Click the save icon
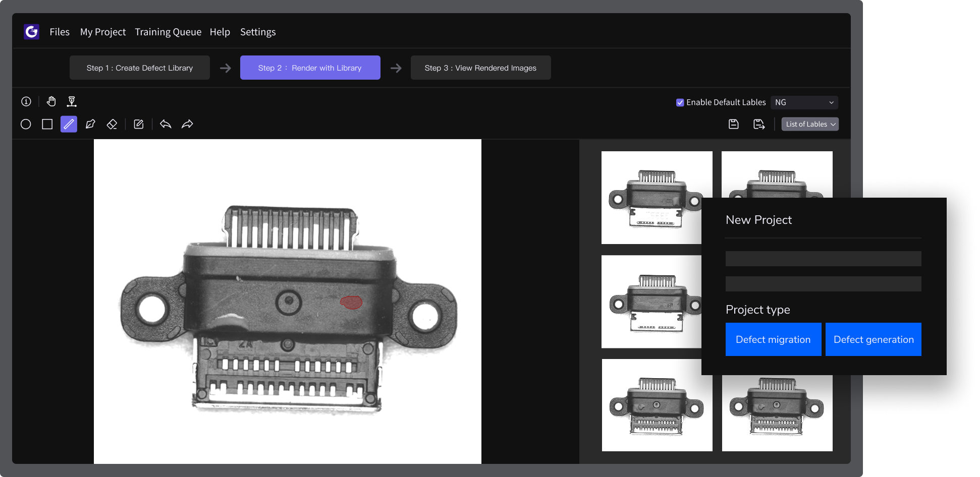Screen dimensions: 980x477 click(734, 124)
